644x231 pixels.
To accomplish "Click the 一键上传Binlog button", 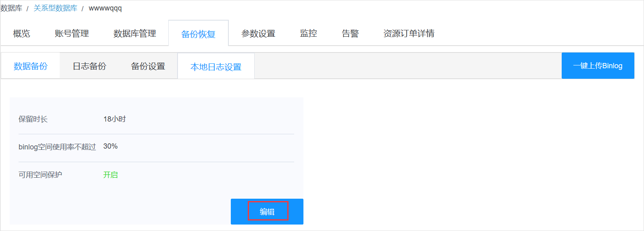I will (x=598, y=65).
